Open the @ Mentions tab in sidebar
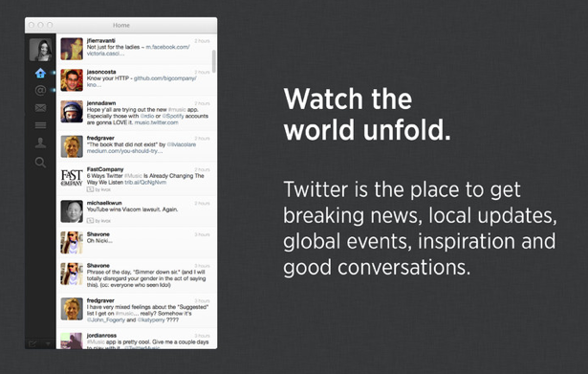 coord(40,91)
